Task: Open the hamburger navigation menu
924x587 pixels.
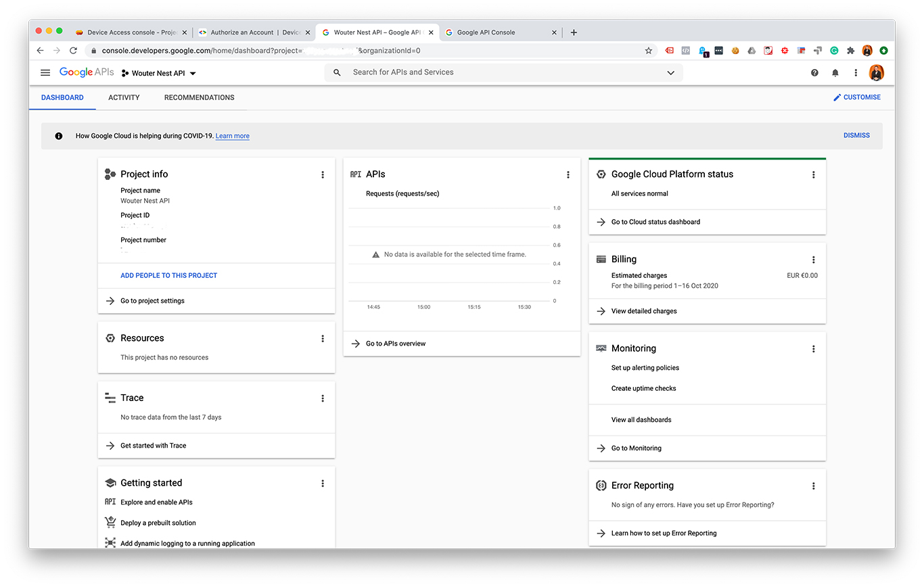Action: 45,73
